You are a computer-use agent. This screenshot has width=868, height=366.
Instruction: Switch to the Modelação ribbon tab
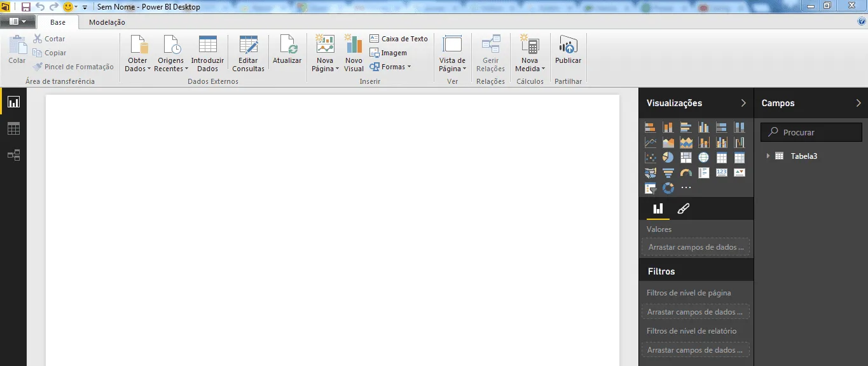point(107,22)
